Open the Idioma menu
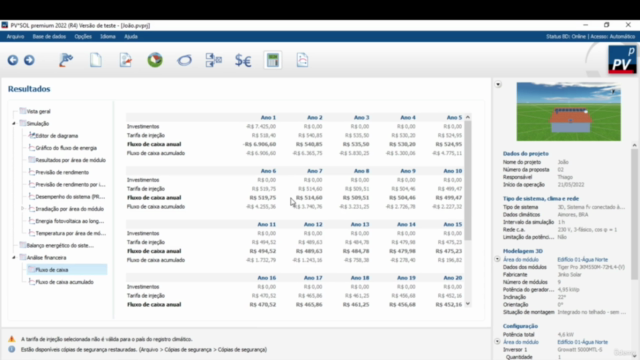 (x=108, y=37)
